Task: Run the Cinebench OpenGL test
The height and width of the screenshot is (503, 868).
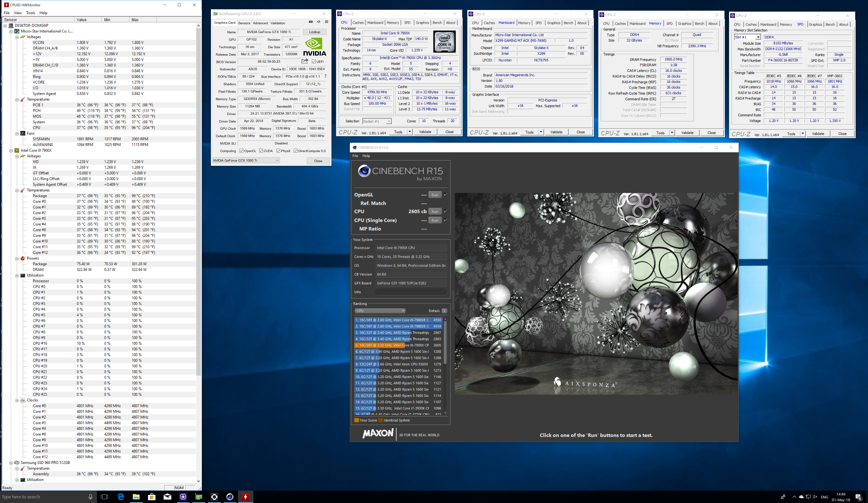Action: click(435, 195)
